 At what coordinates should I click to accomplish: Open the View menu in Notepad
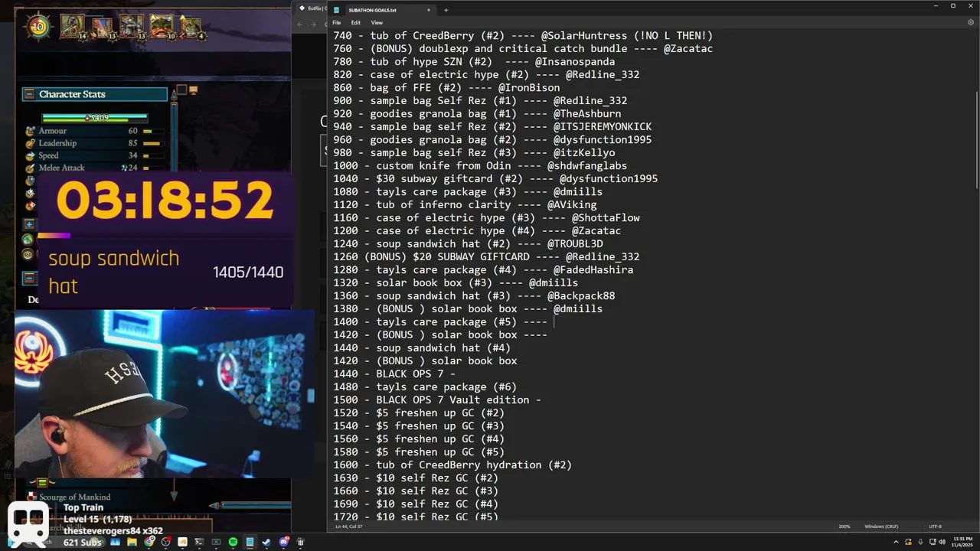pos(377,23)
